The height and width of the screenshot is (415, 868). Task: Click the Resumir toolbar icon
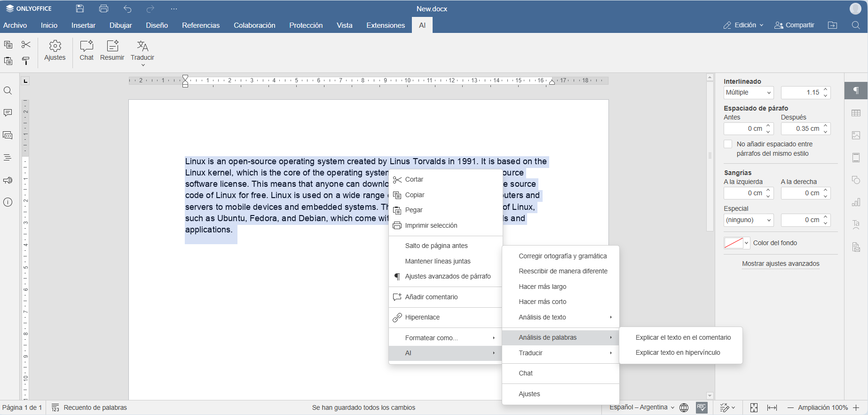[112, 50]
